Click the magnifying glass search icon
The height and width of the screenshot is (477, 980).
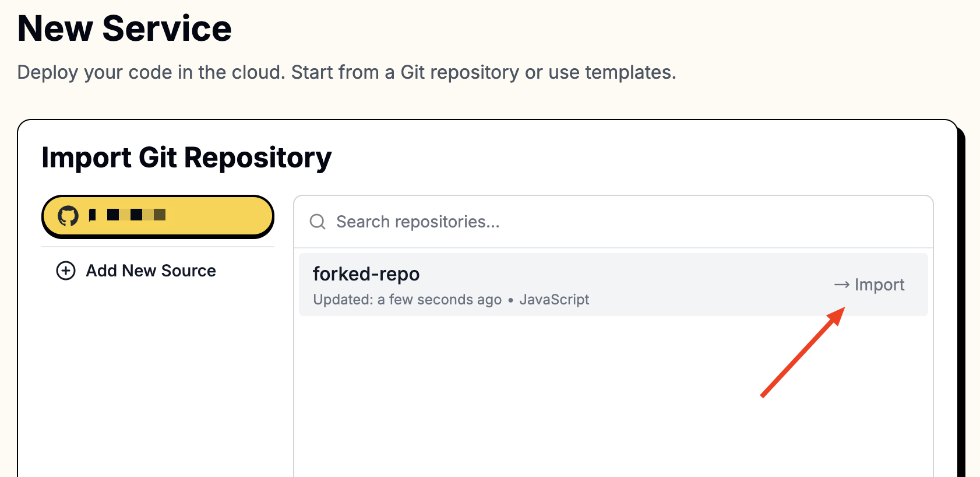pyautogui.click(x=318, y=222)
